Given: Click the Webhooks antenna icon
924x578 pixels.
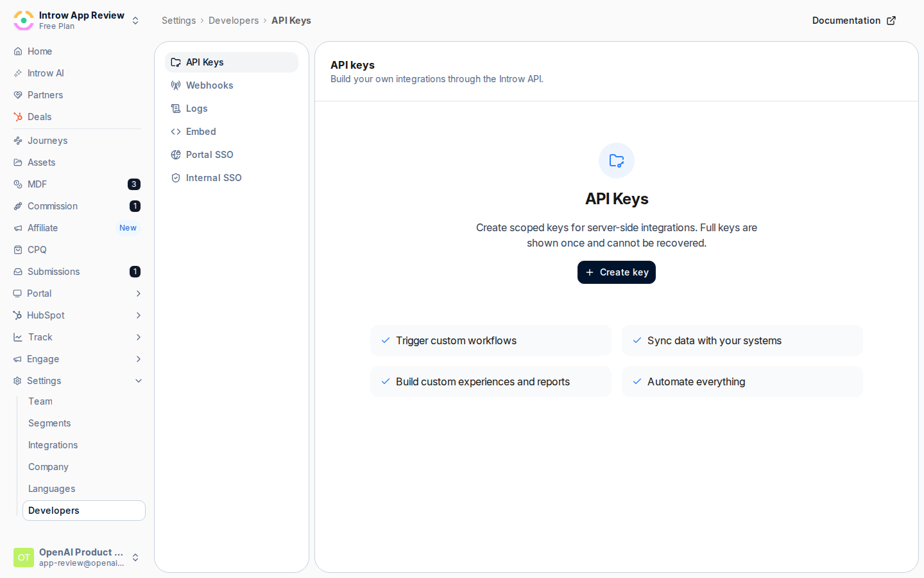Looking at the screenshot, I should 176,85.
